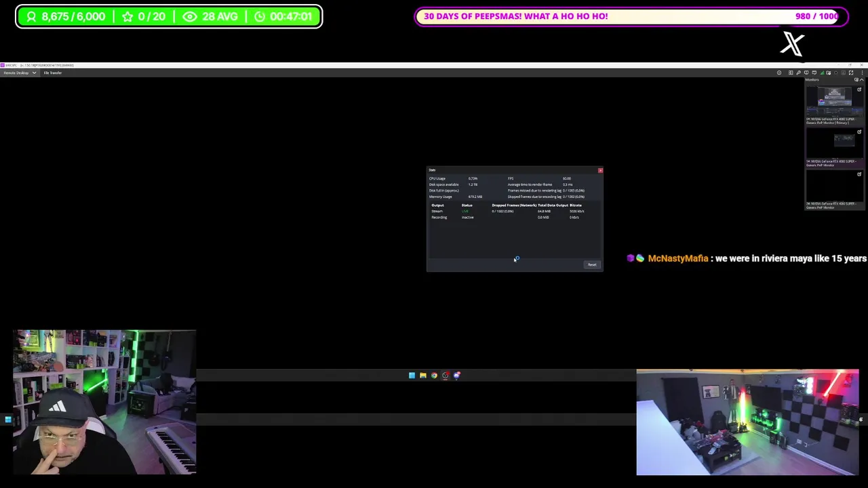Select the Remote Desktop tab label

pos(16,73)
